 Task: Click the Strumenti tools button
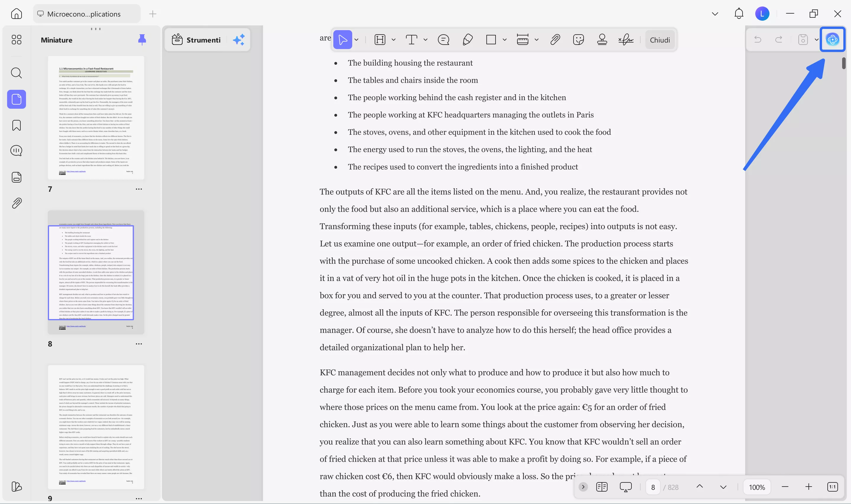[x=196, y=40]
